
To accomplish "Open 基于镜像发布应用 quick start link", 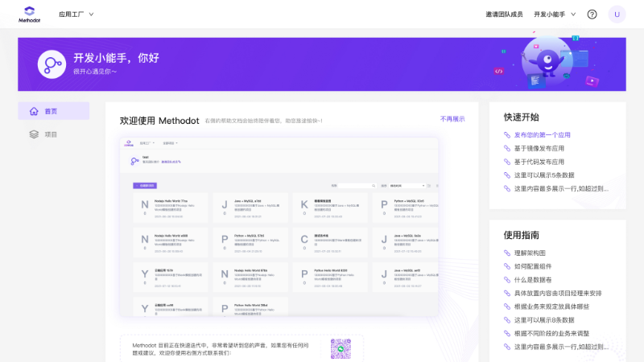I will click(x=539, y=149).
